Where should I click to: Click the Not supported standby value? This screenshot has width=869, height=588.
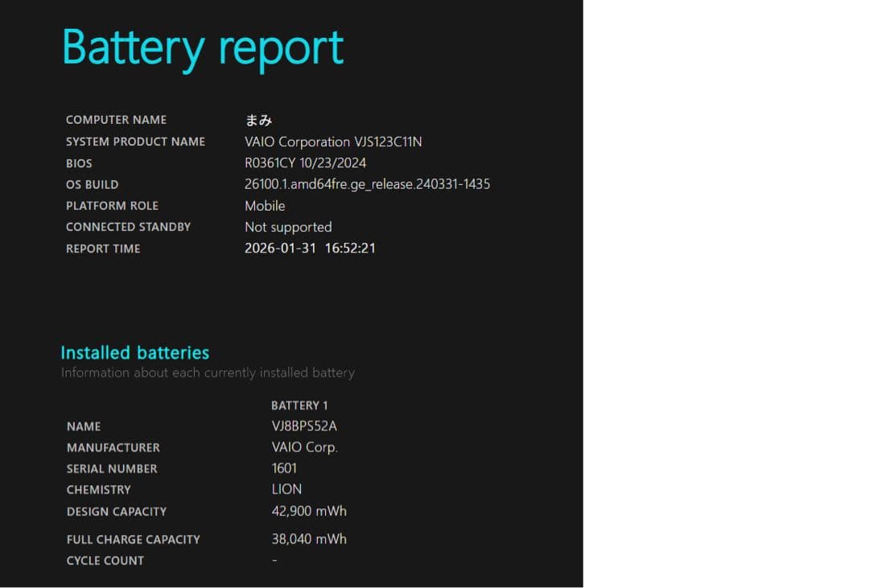tap(288, 227)
